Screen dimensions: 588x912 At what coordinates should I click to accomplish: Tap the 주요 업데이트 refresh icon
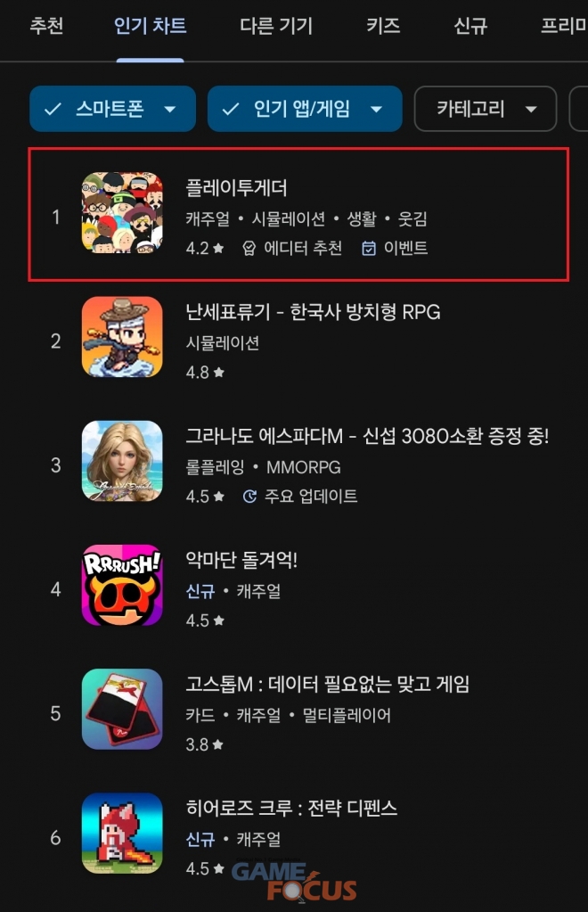249,497
